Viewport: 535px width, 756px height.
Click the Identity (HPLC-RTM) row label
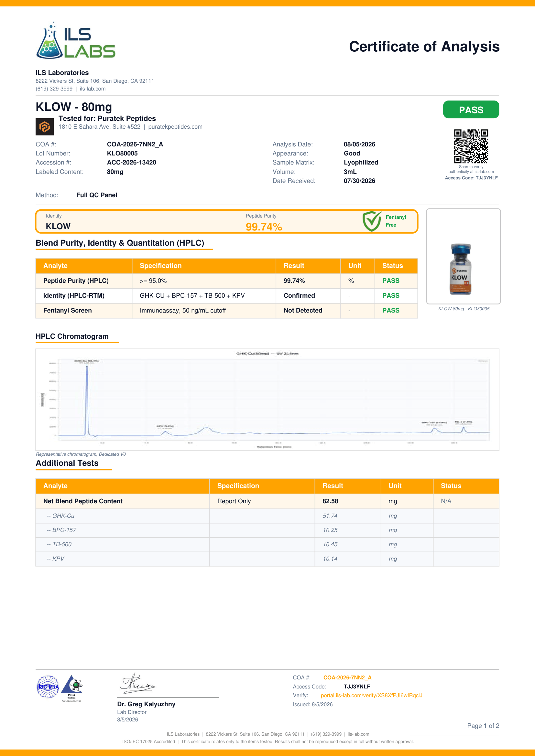point(74,296)
